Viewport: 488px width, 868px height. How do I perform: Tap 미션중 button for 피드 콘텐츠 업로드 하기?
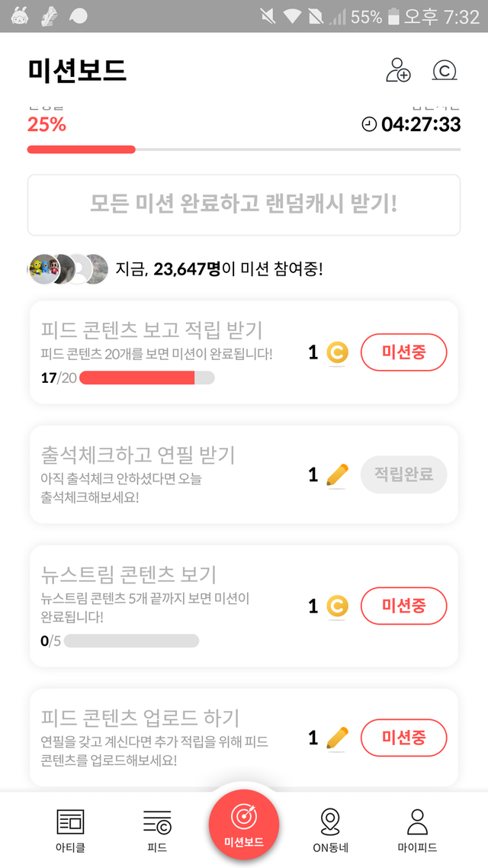tap(403, 738)
